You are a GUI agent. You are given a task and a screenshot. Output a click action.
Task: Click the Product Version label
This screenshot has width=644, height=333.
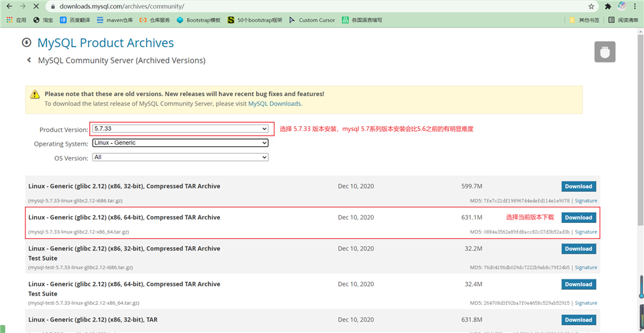(64, 130)
